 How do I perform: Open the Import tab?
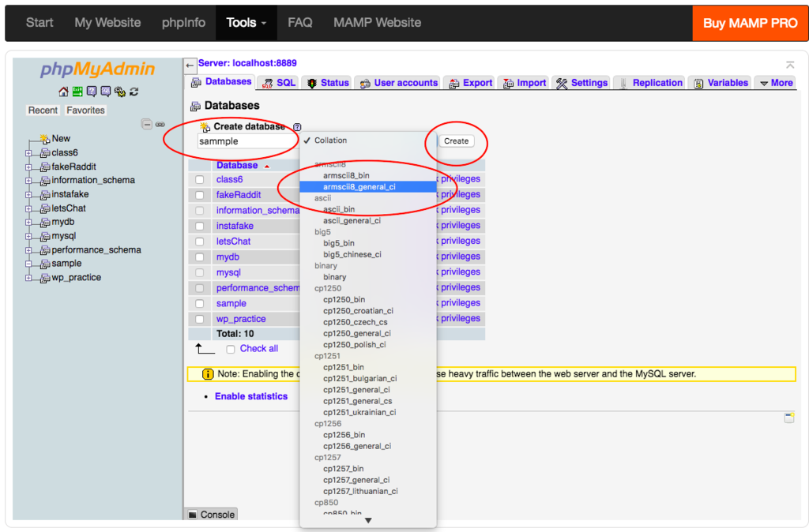point(525,83)
